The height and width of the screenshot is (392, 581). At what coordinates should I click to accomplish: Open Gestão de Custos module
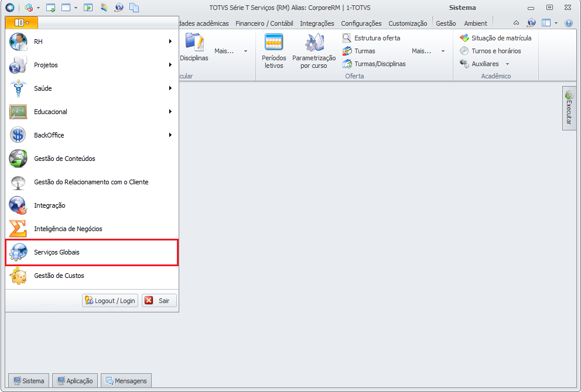92,276
